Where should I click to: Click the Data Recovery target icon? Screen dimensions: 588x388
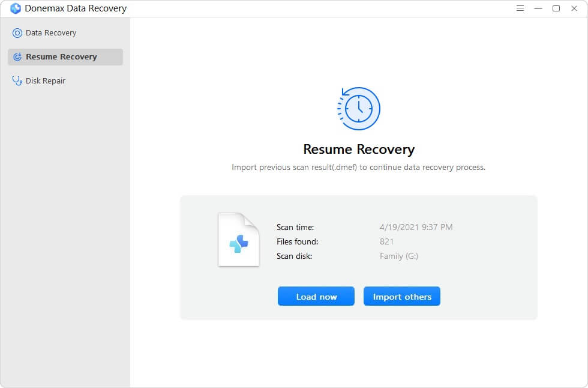17,33
